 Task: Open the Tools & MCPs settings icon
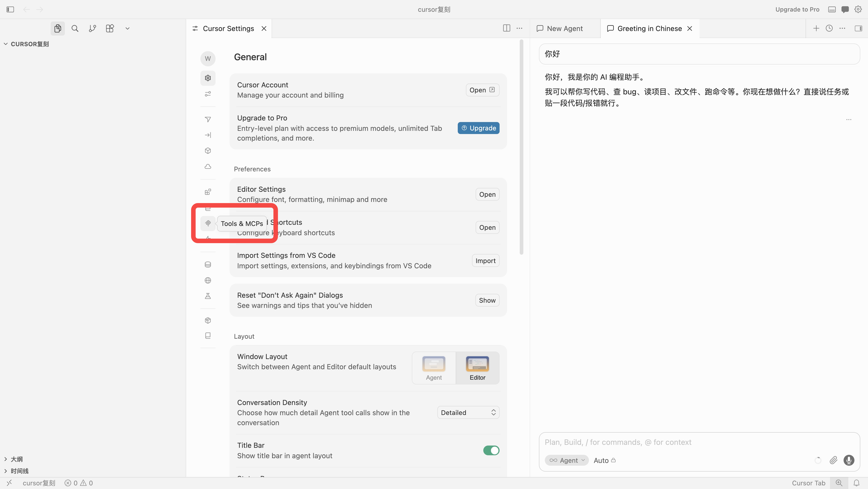[x=208, y=223]
